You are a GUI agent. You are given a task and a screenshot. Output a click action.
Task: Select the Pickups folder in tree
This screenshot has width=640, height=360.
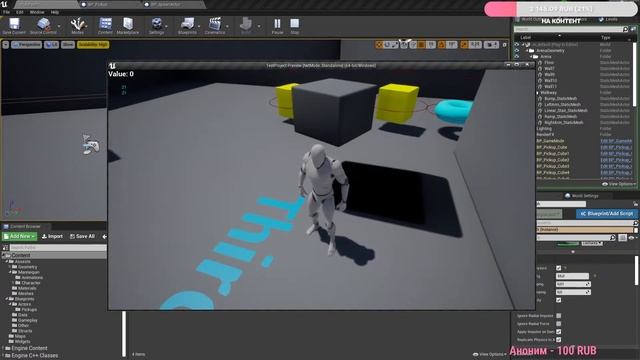[29, 310]
